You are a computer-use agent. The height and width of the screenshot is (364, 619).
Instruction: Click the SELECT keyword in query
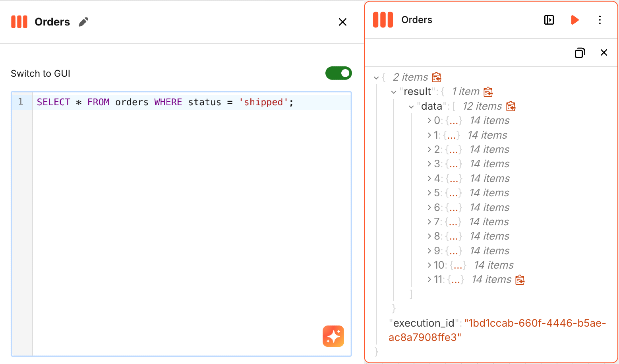pyautogui.click(x=53, y=102)
